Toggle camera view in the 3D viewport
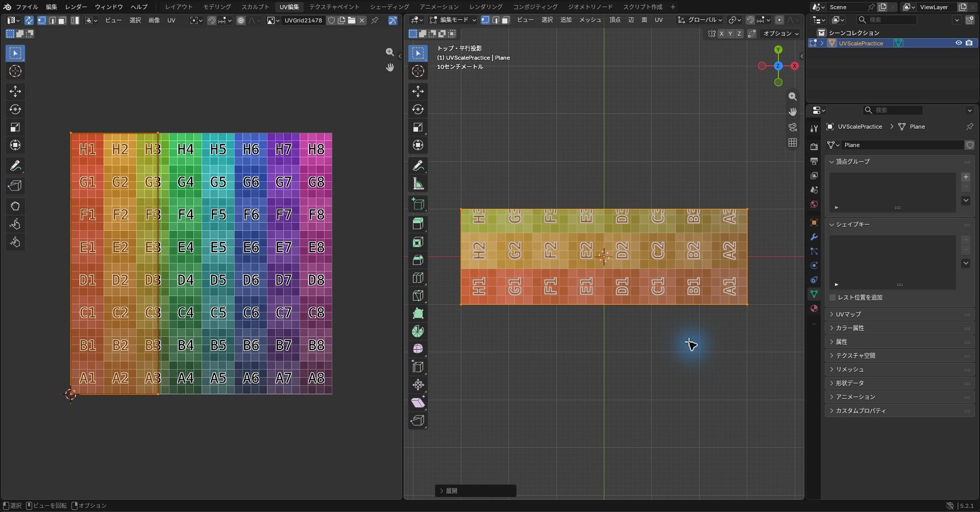This screenshot has width=980, height=512. click(x=793, y=127)
